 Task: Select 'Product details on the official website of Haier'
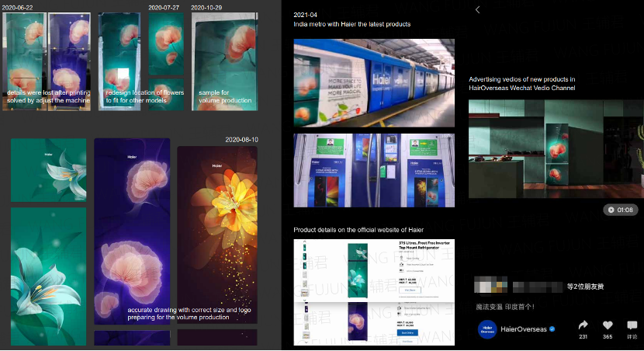tap(358, 230)
